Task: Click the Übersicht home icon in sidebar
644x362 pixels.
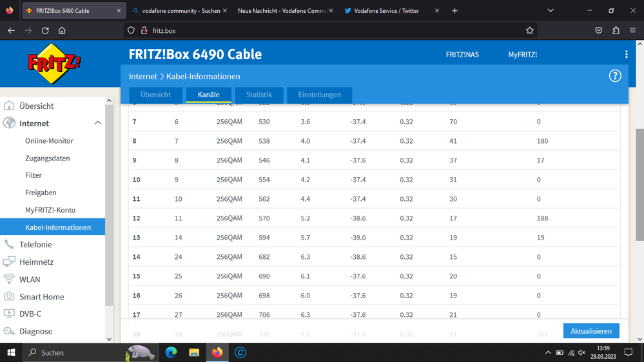Action: [x=9, y=106]
